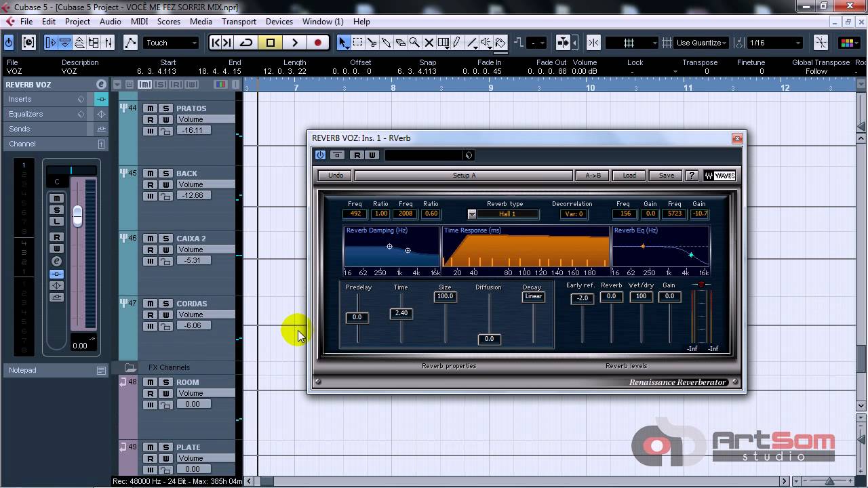Open the MIDI menu
868x488 pixels.
(139, 22)
